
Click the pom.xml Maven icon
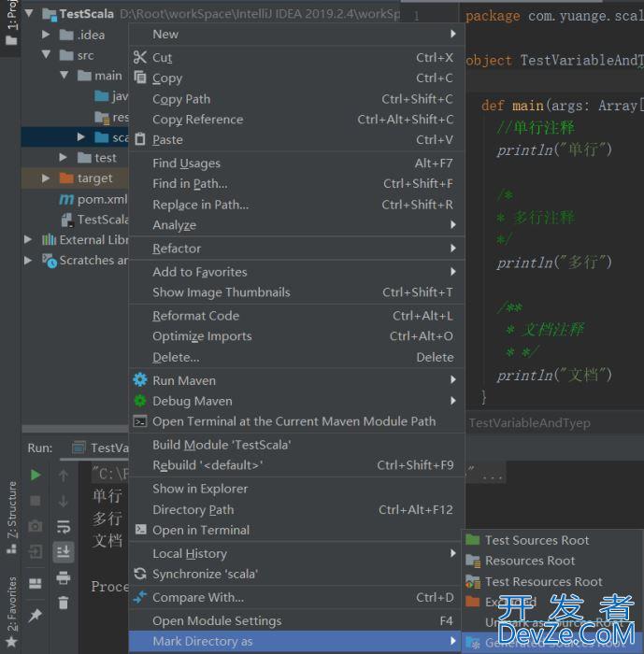pyautogui.click(x=66, y=199)
